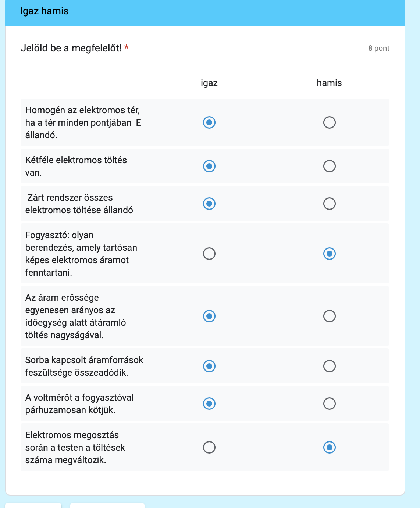Click the 'Igaz hamis' section header
This screenshot has width=420, height=508.
pyautogui.click(x=45, y=11)
